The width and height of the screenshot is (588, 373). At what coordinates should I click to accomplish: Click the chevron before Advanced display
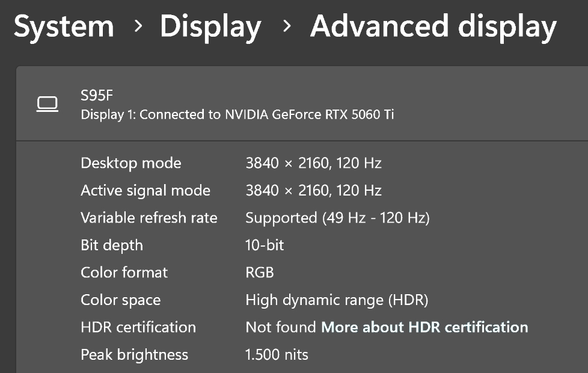click(x=287, y=26)
